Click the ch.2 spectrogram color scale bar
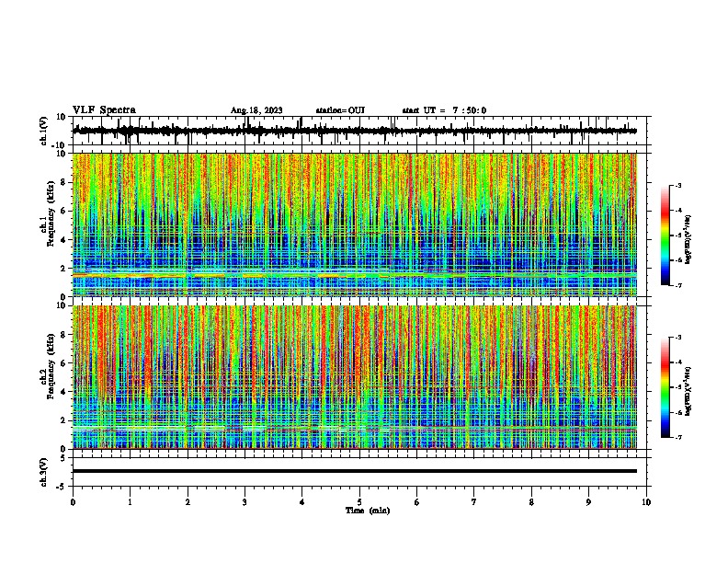This screenshot has width=728, height=563. (665, 387)
